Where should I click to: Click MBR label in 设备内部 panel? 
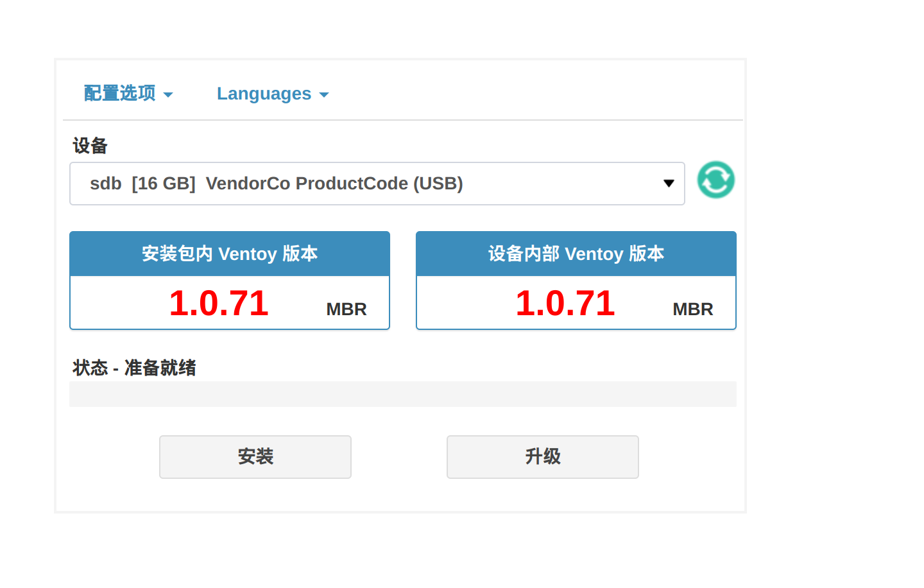coord(693,309)
